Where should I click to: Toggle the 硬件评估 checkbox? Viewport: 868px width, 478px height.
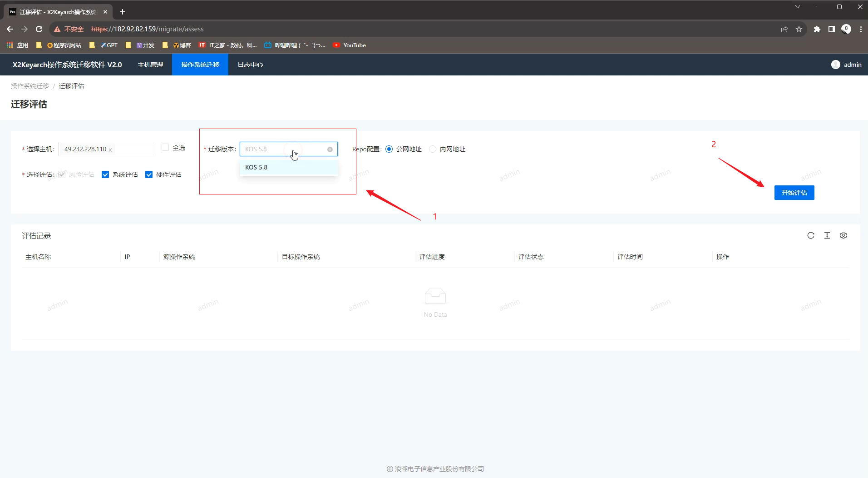point(149,174)
